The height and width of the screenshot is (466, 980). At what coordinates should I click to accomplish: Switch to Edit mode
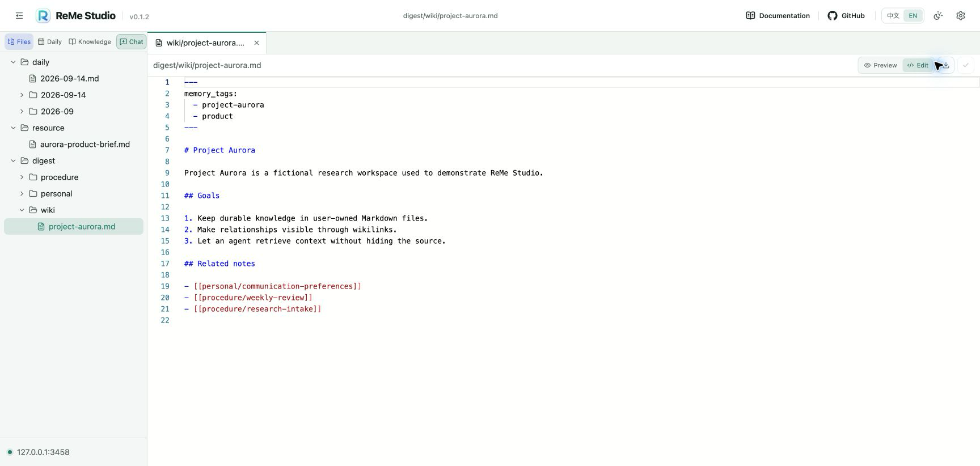918,65
